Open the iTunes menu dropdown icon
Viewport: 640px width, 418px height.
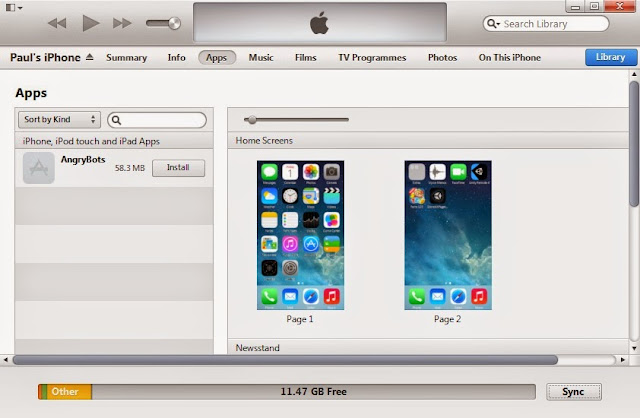click(14, 7)
